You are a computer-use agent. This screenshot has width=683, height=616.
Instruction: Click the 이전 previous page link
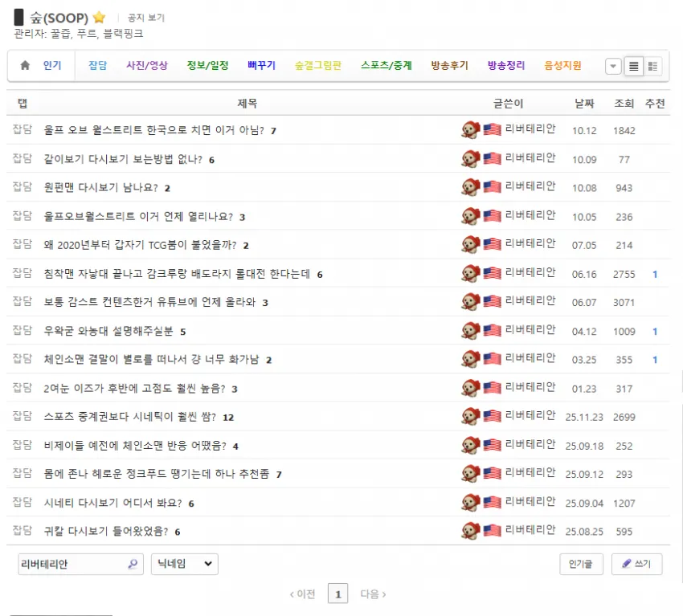point(302,594)
